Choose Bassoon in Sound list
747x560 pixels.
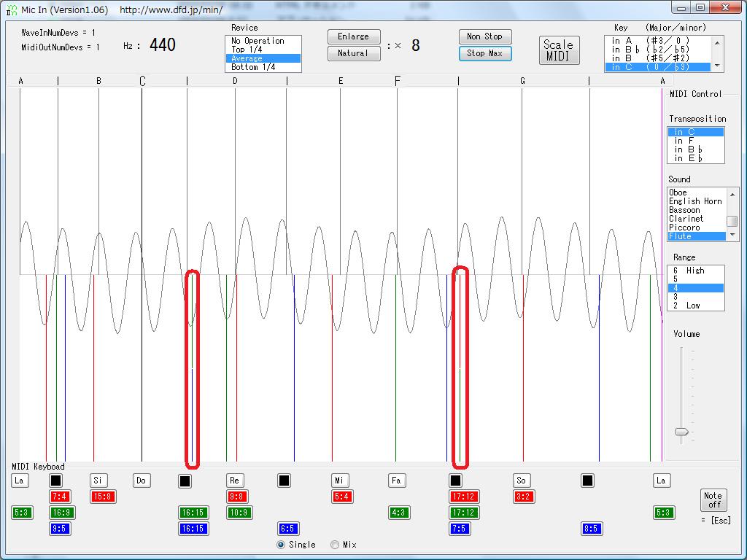tap(697, 210)
